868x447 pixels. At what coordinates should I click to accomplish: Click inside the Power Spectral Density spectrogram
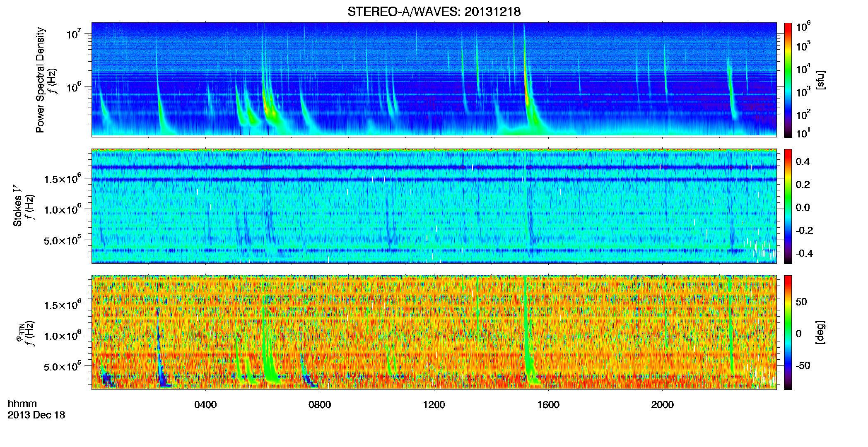point(434,79)
